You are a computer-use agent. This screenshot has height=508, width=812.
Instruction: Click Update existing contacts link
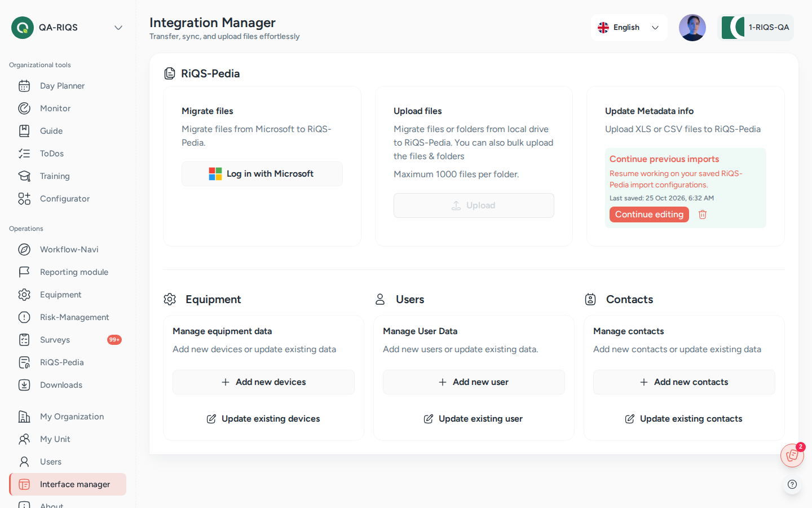click(x=684, y=419)
